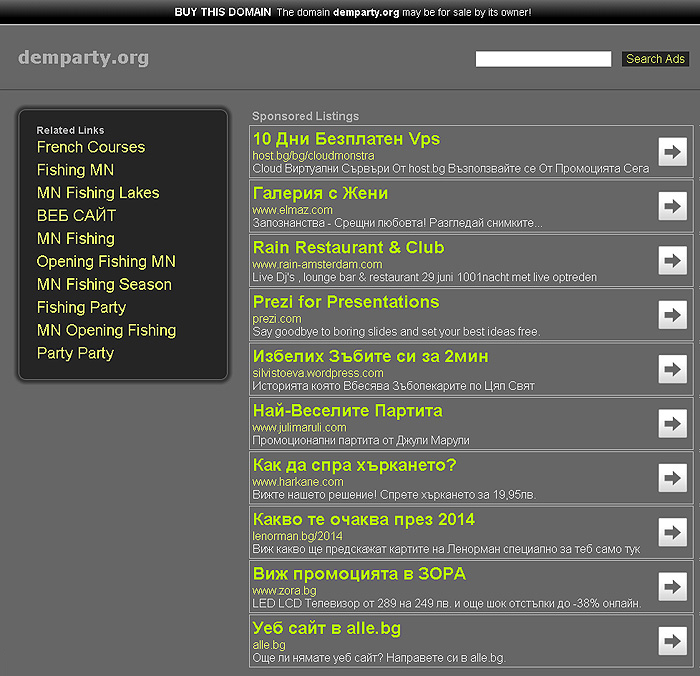This screenshot has height=676, width=700.
Task: Click host.bg/bg/cloudmonstra URL
Action: pos(313,156)
